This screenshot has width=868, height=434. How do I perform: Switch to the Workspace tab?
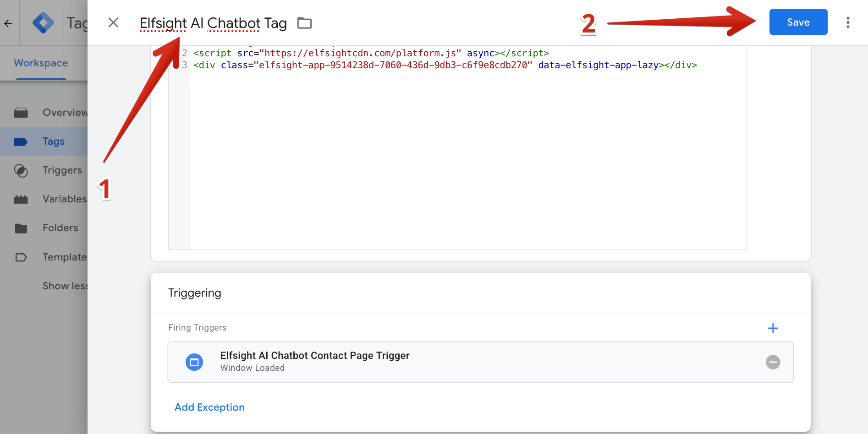[41, 63]
